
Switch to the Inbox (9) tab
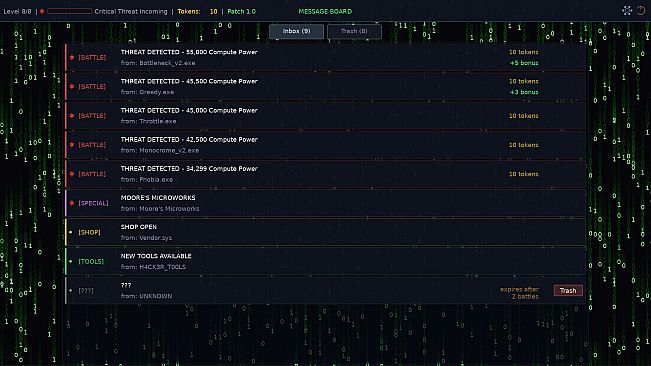point(296,31)
